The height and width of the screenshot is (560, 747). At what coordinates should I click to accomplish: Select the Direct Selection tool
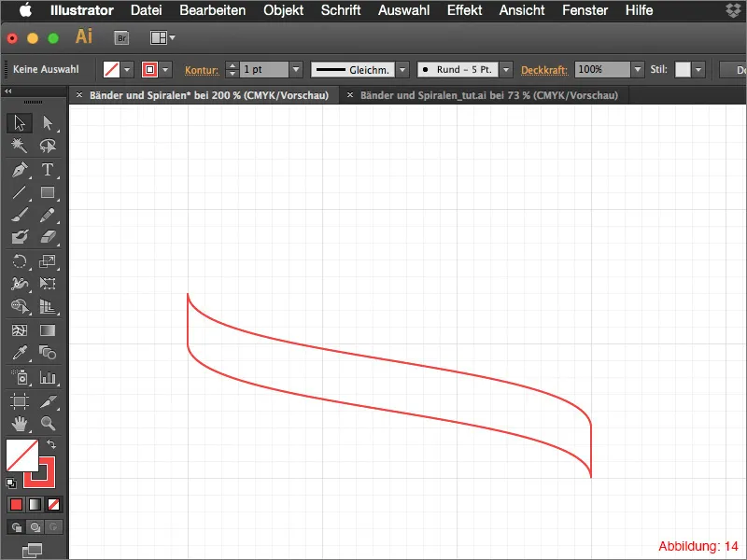48,123
